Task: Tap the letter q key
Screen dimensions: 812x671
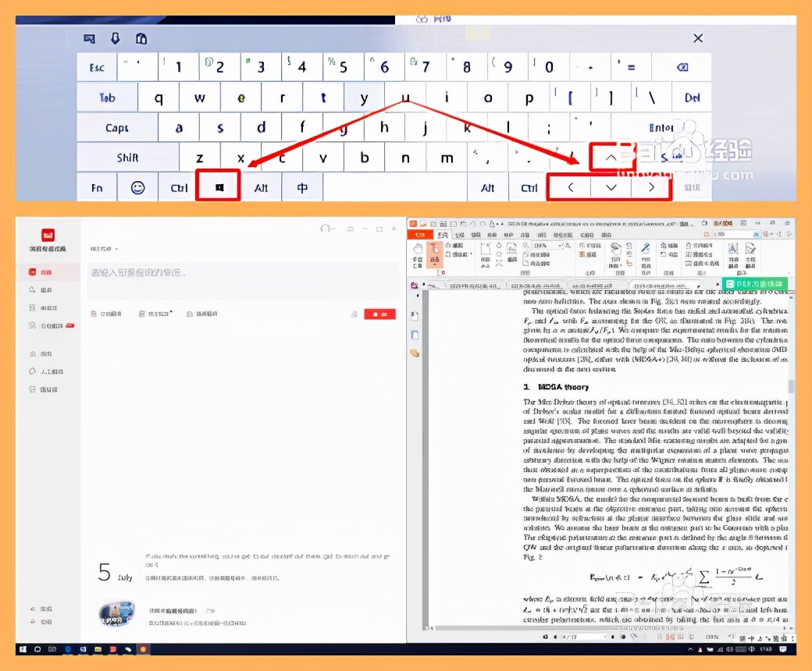Action: (x=158, y=98)
